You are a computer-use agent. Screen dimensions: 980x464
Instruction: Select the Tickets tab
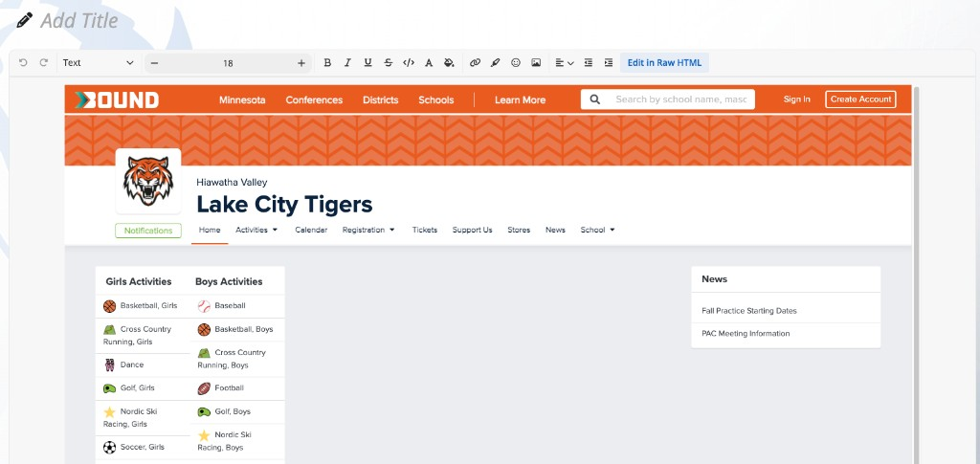tap(424, 230)
